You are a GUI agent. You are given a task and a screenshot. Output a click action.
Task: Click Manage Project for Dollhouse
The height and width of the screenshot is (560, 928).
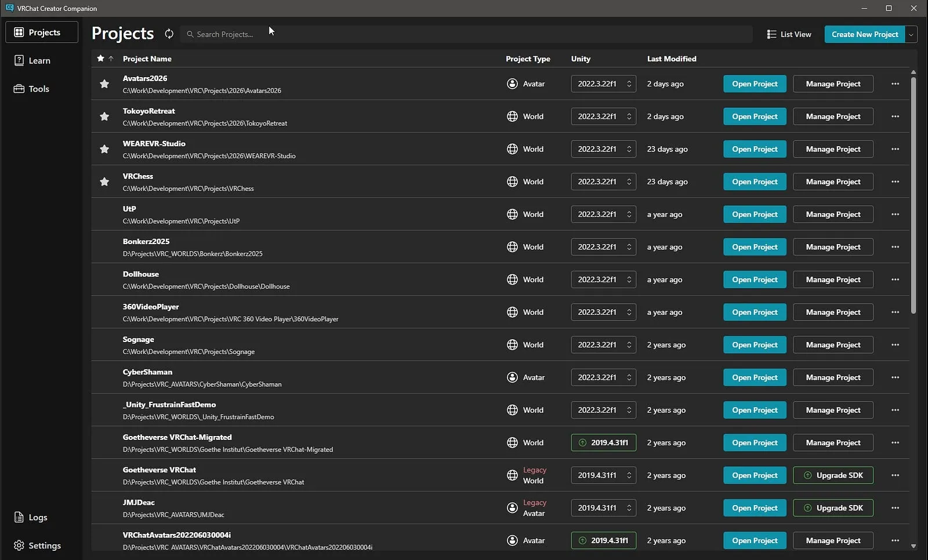tap(833, 279)
